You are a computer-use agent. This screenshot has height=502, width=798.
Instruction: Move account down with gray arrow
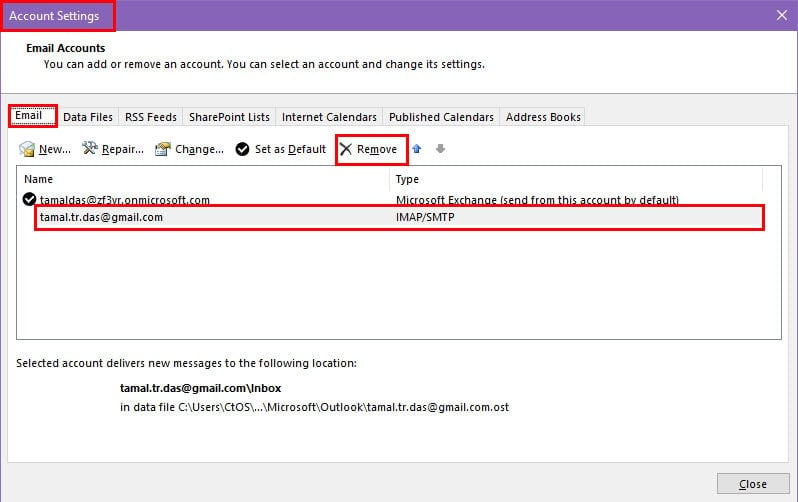point(440,149)
